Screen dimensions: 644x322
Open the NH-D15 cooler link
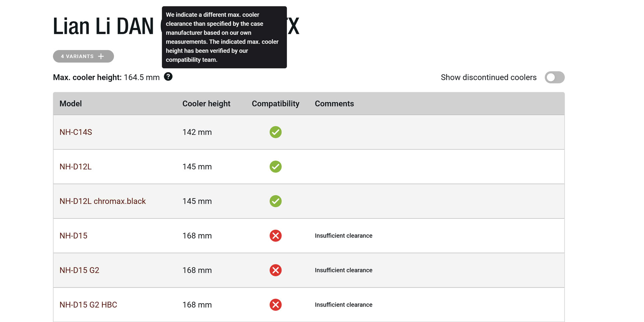pyautogui.click(x=73, y=236)
